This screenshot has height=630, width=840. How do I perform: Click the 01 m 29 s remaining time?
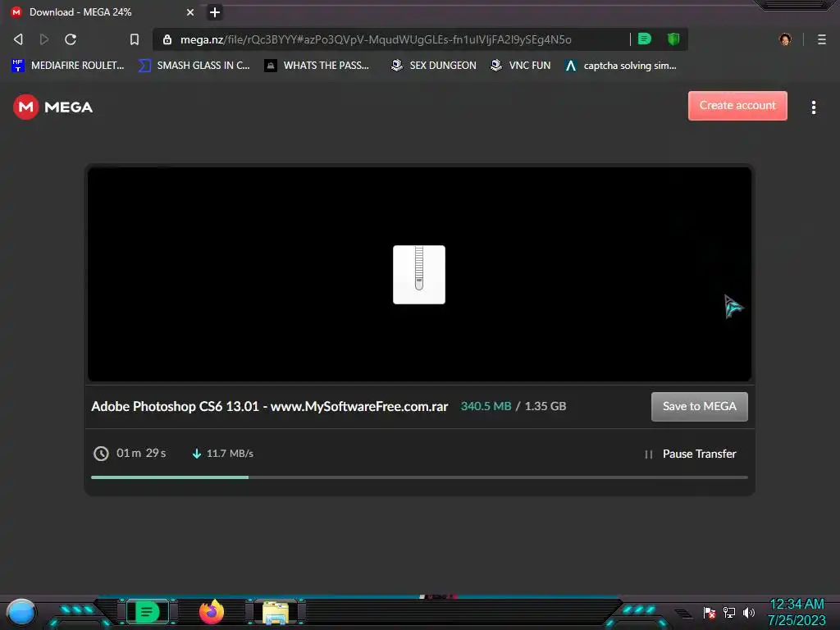[141, 453]
